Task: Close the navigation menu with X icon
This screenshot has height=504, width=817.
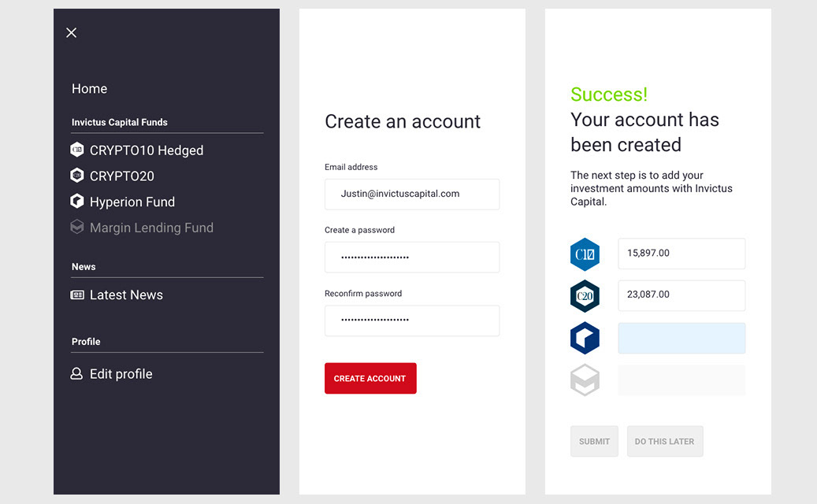Action: click(72, 32)
